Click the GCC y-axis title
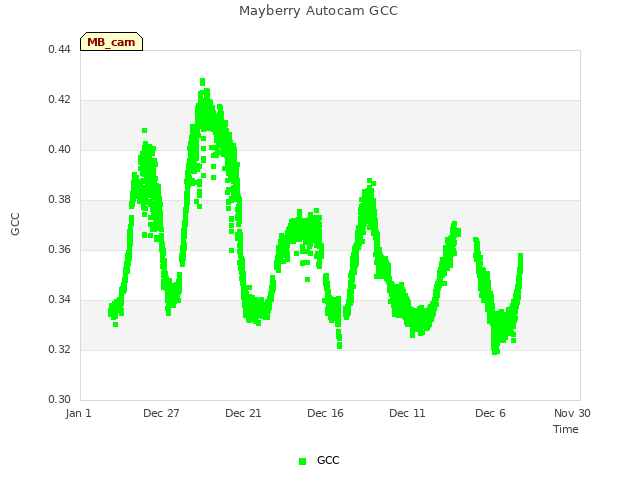Screen dimensions: 640x480 click(15, 224)
